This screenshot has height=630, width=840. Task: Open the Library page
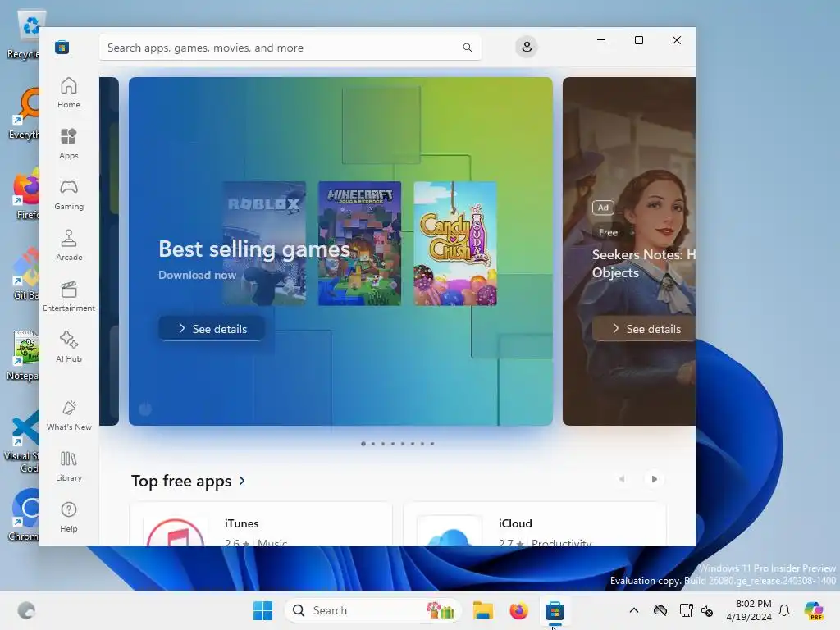[69, 467]
